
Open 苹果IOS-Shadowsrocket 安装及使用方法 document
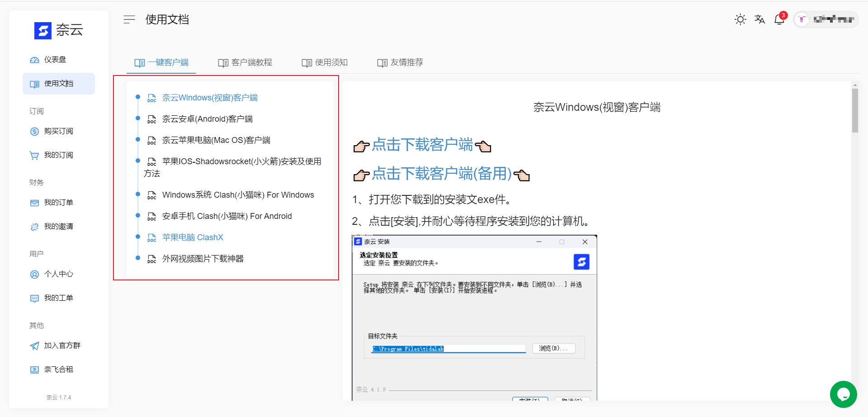coord(232,167)
